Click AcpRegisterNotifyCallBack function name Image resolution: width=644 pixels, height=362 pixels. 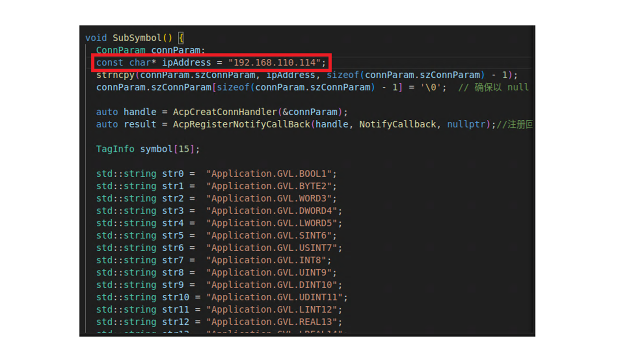click(241, 124)
